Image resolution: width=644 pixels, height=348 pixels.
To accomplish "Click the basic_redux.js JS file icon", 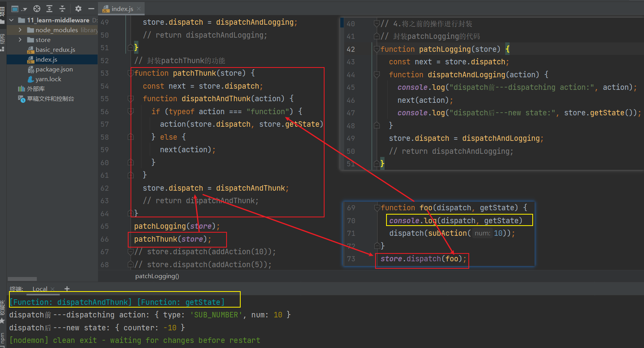I will pos(31,50).
